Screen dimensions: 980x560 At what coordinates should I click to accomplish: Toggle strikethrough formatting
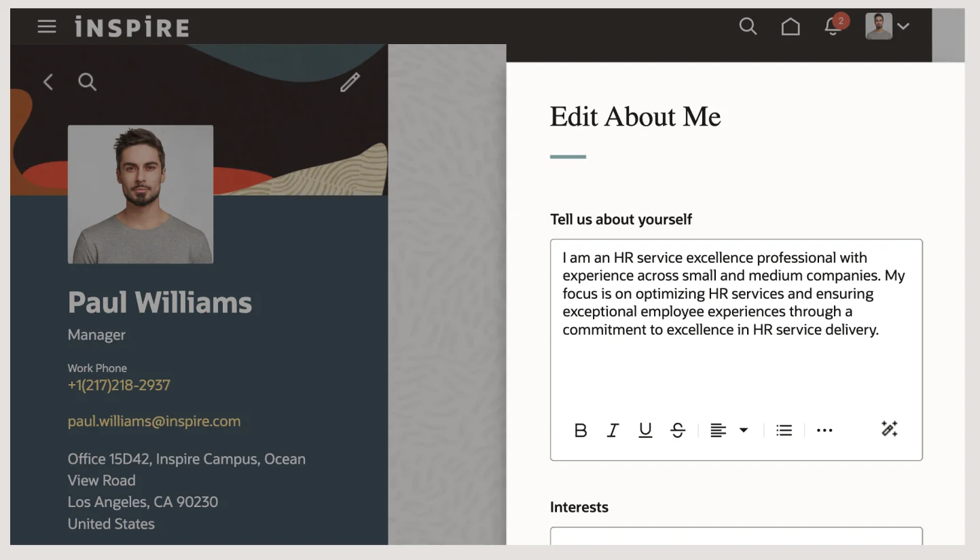(678, 430)
